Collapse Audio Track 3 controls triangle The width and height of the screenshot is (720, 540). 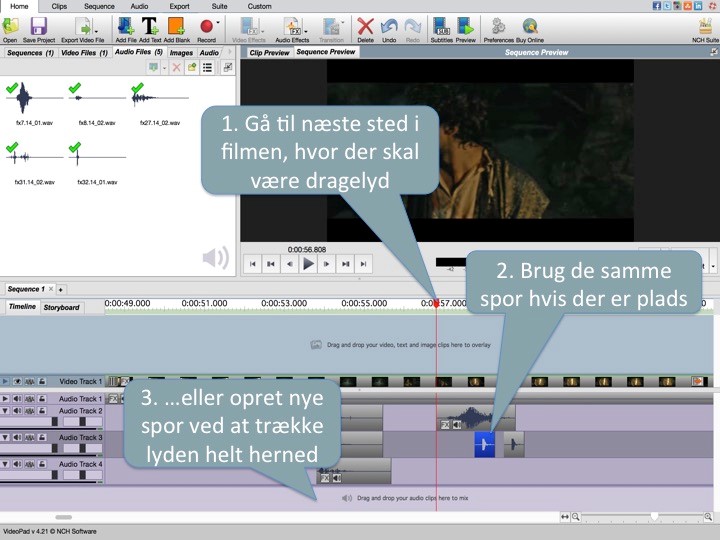click(5, 438)
